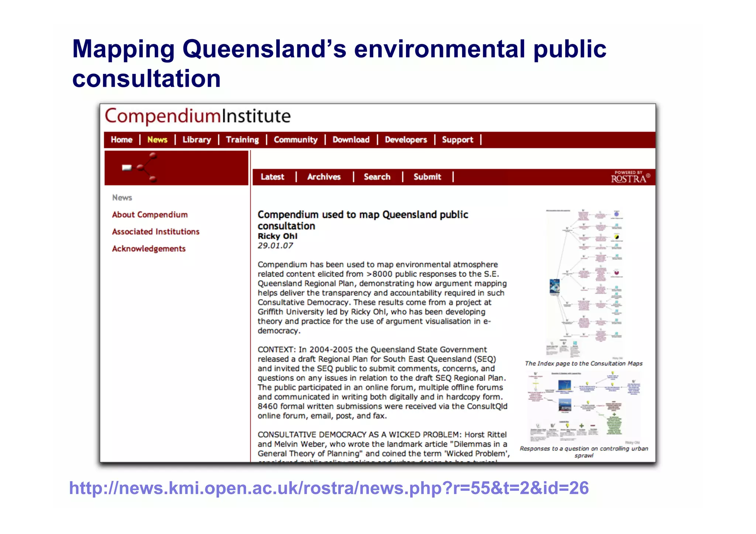756x534 pixels.
Task: Open the Library menu item
Action: (x=197, y=140)
